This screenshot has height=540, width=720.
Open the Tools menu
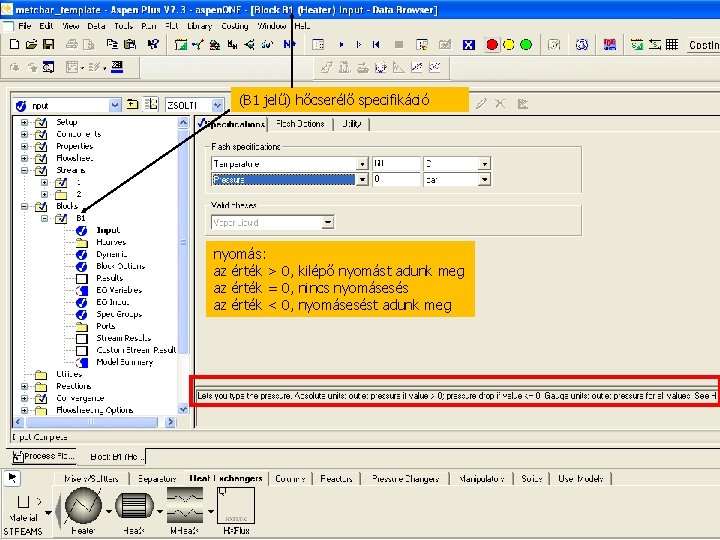(124, 26)
